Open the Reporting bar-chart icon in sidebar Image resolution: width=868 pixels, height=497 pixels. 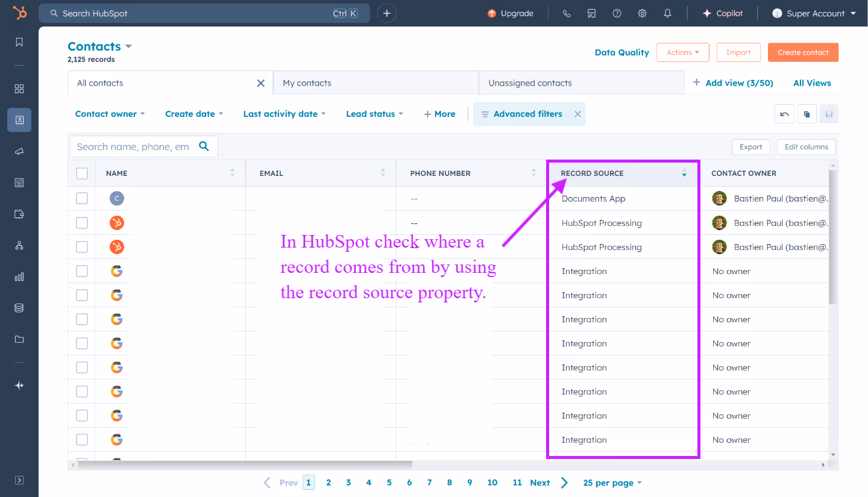(x=19, y=277)
